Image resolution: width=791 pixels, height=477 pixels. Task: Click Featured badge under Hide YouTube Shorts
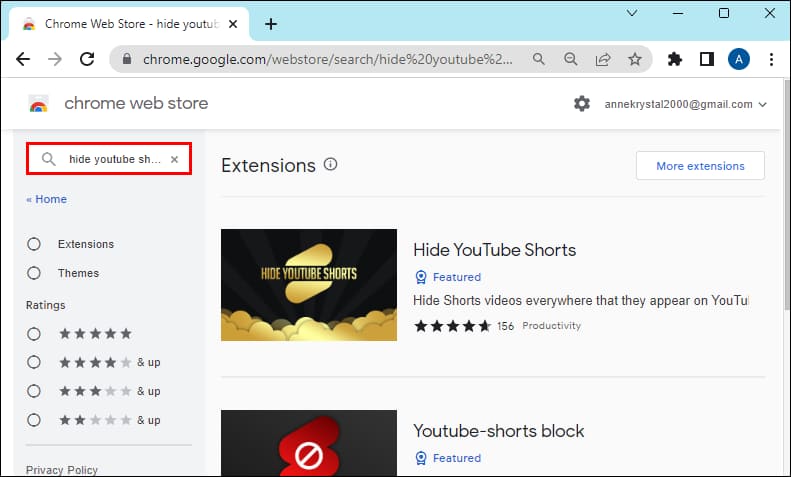448,277
